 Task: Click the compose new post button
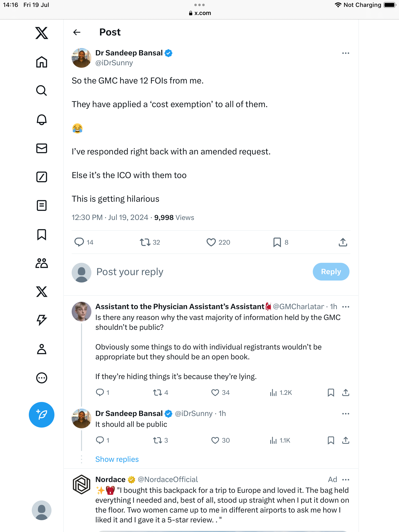pos(42,415)
